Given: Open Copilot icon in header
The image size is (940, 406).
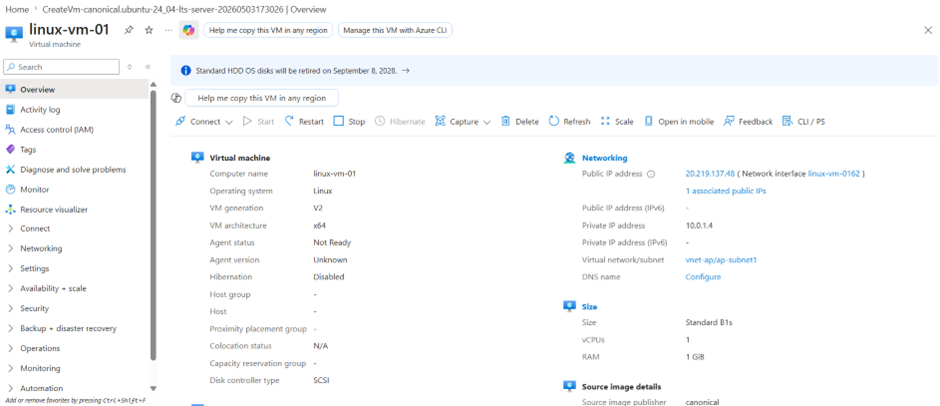Looking at the screenshot, I should (189, 31).
